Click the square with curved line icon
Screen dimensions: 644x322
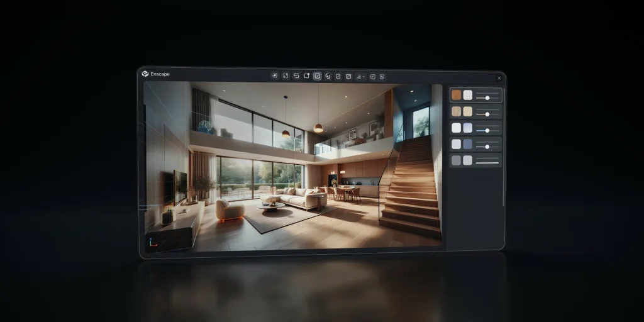373,77
